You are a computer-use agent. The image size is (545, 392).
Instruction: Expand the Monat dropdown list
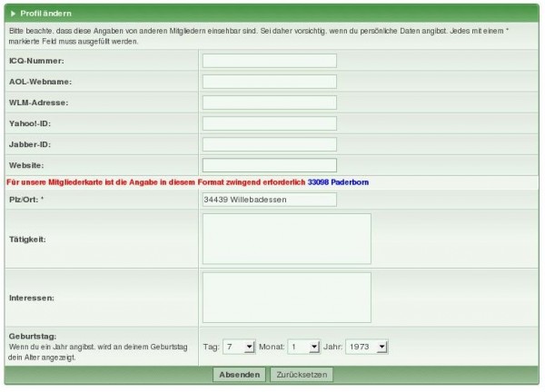click(x=303, y=347)
